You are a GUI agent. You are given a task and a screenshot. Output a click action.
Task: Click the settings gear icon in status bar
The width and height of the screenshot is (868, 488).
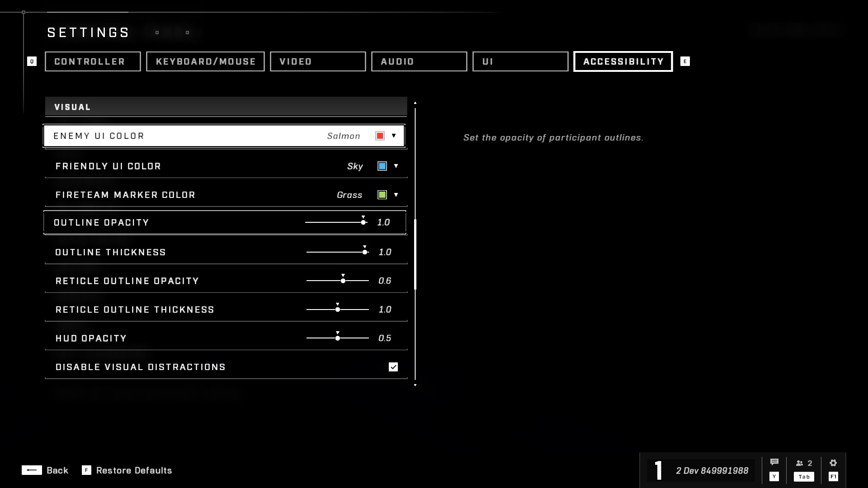(x=834, y=463)
